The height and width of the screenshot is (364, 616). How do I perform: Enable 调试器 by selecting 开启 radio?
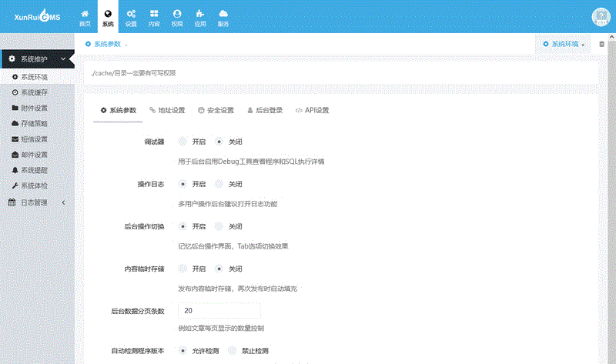click(x=182, y=142)
